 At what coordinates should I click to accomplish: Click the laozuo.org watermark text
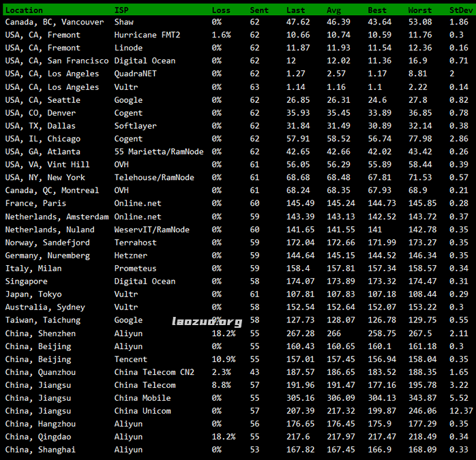(x=207, y=322)
